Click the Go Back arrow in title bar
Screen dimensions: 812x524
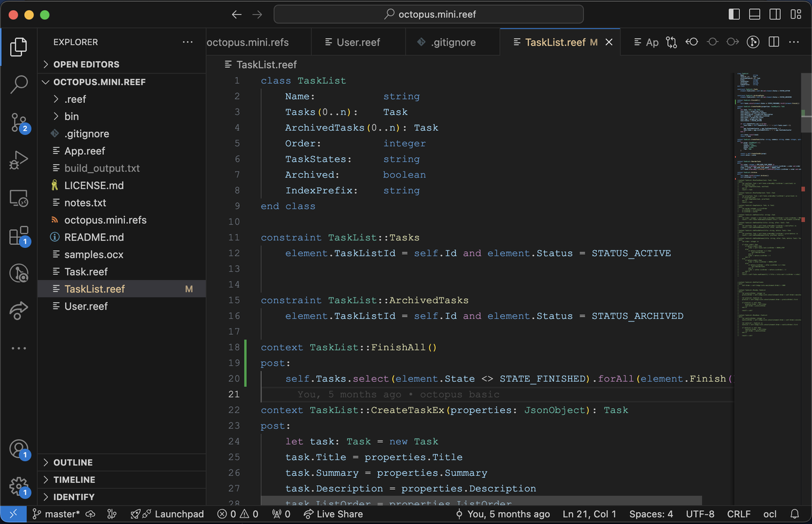click(237, 14)
